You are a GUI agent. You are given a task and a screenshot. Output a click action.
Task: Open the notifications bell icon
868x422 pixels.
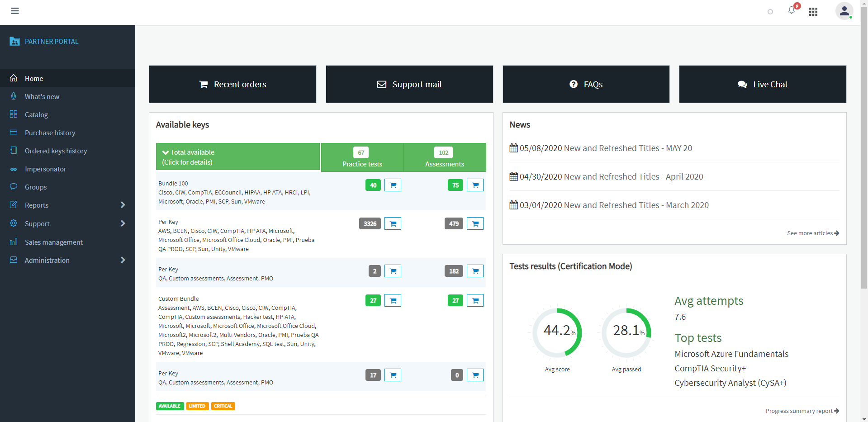(x=792, y=10)
